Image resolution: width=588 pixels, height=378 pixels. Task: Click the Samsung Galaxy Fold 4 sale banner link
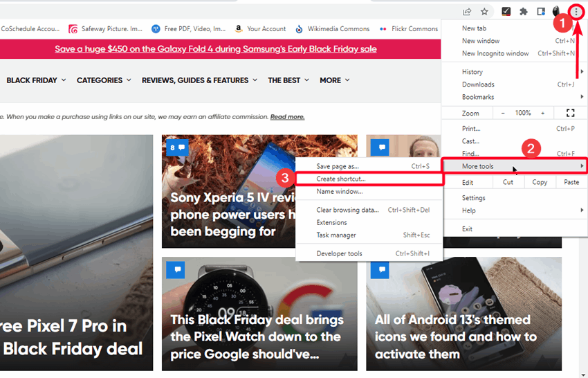coord(216,49)
